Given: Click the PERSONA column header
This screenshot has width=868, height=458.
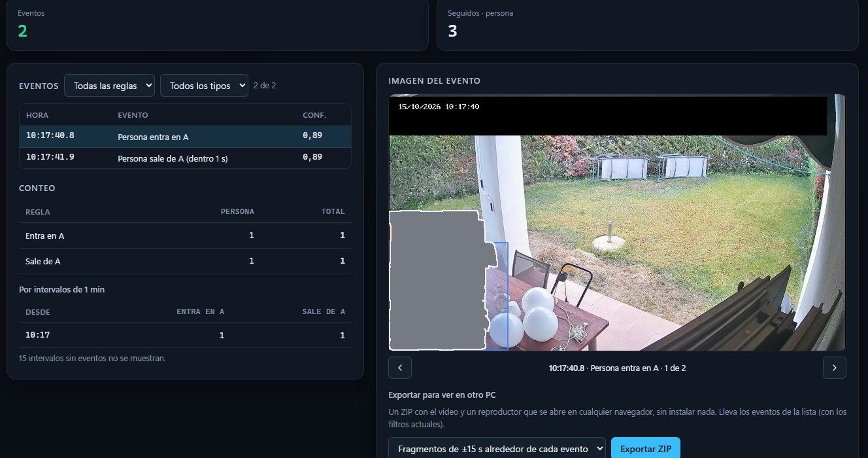Looking at the screenshot, I should [237, 212].
